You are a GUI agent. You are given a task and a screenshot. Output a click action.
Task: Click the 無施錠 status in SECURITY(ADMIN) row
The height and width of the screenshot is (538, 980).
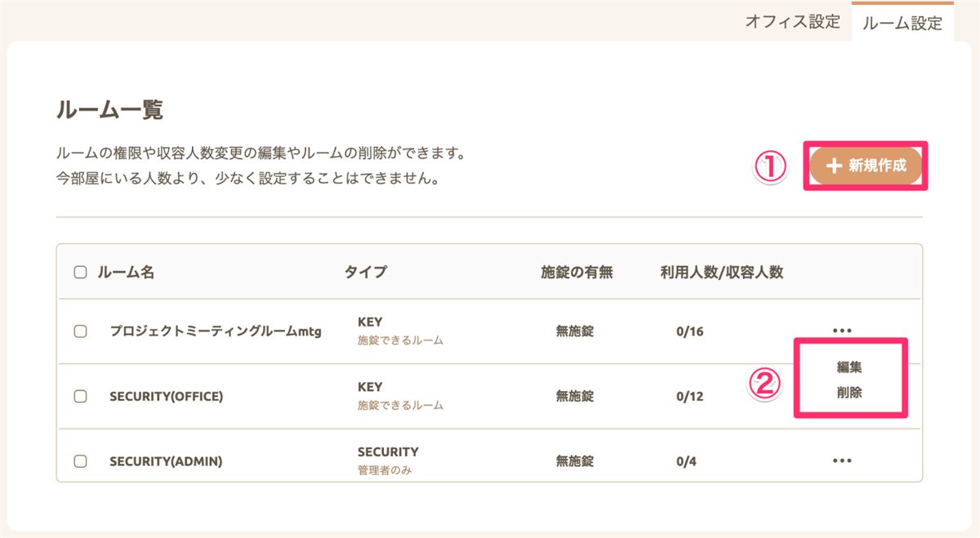pyautogui.click(x=575, y=461)
